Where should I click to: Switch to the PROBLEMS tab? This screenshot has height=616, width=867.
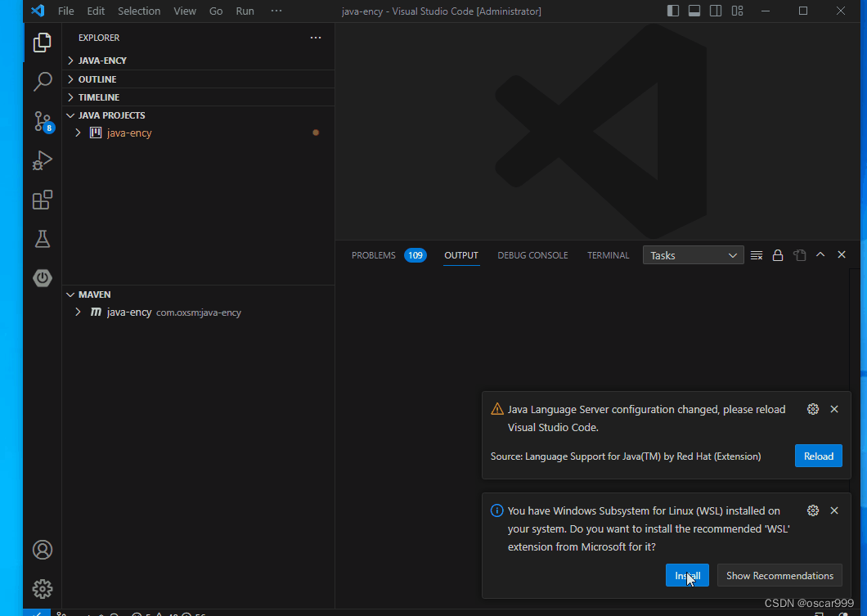373,255
